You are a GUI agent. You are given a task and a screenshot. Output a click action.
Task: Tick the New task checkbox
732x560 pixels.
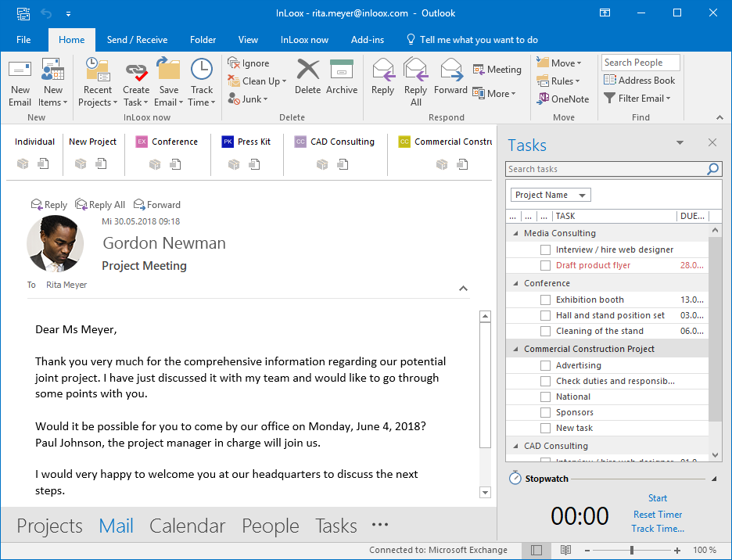(545, 428)
